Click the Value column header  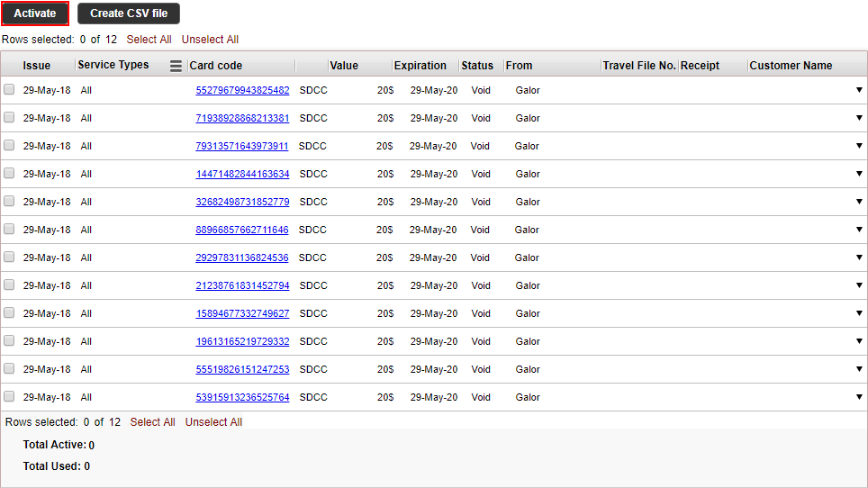coord(344,66)
